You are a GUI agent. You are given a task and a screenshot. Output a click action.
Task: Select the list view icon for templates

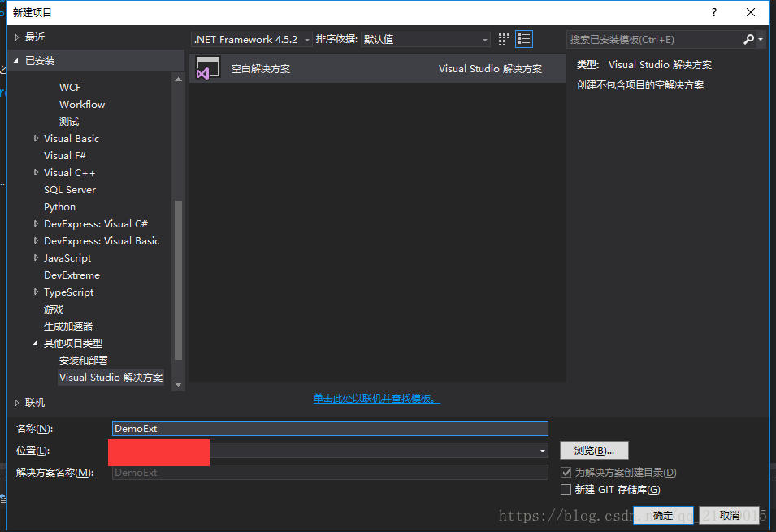tap(524, 38)
